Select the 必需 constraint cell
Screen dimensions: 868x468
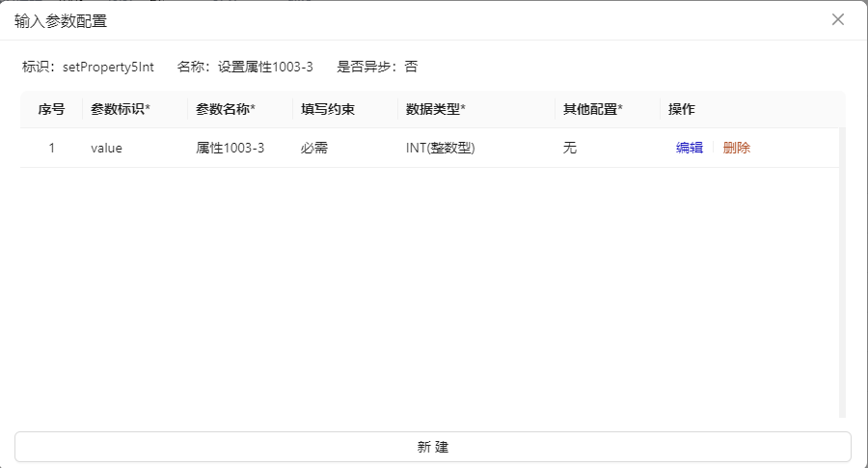[x=314, y=148]
